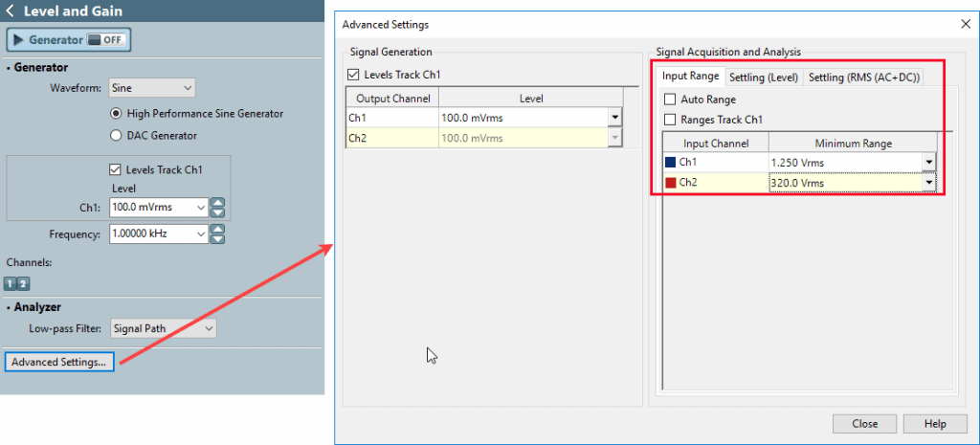Open the Waveform dropdown showing Sine
This screenshot has width=980, height=445.
[x=151, y=88]
